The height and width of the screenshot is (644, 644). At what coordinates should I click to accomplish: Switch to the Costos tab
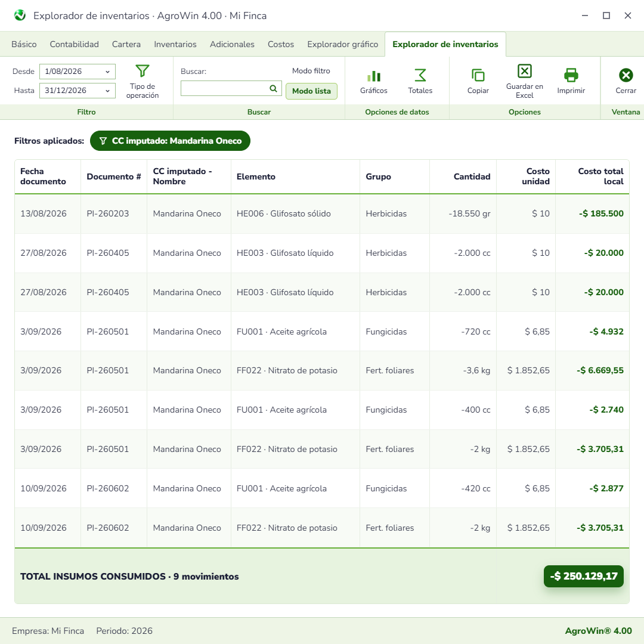click(281, 44)
